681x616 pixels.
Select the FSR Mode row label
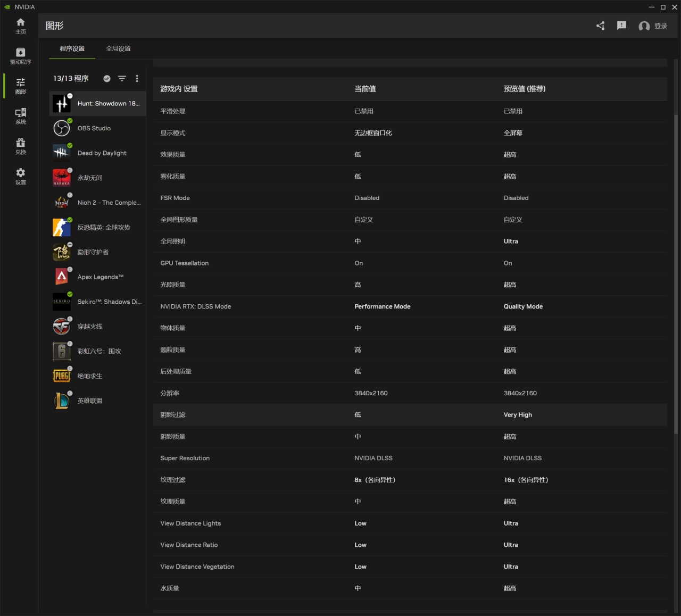(175, 198)
